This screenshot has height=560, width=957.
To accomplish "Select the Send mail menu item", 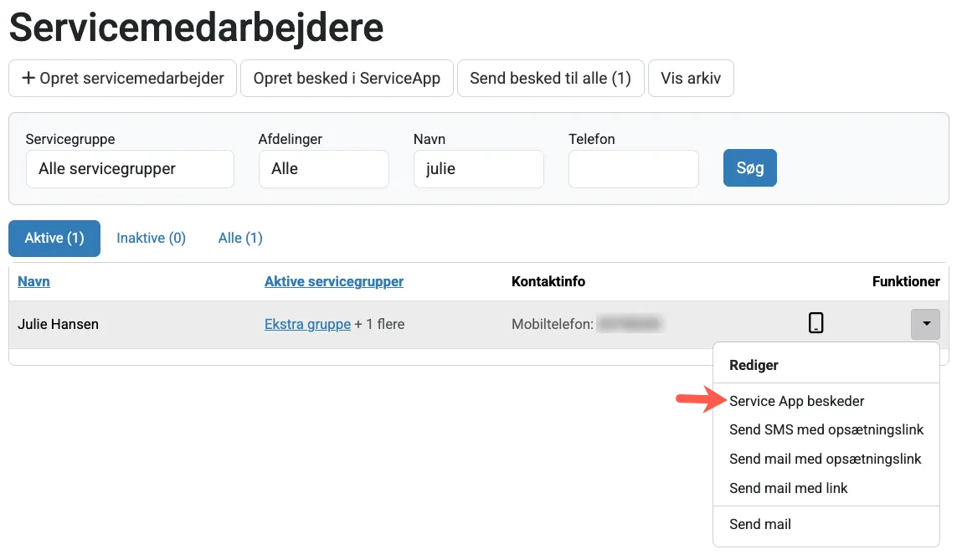I will coord(759,524).
